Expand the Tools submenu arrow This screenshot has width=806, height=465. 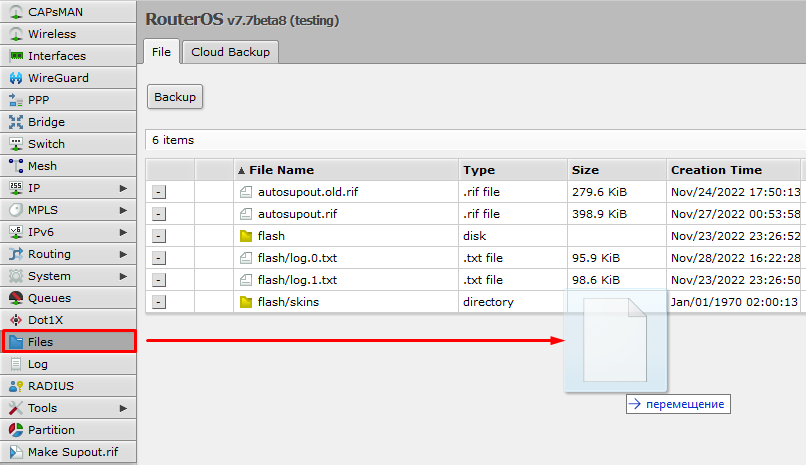point(124,408)
